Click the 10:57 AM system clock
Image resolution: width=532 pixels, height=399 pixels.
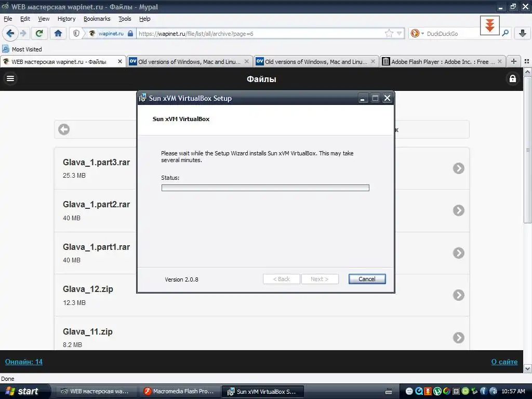[x=513, y=391]
